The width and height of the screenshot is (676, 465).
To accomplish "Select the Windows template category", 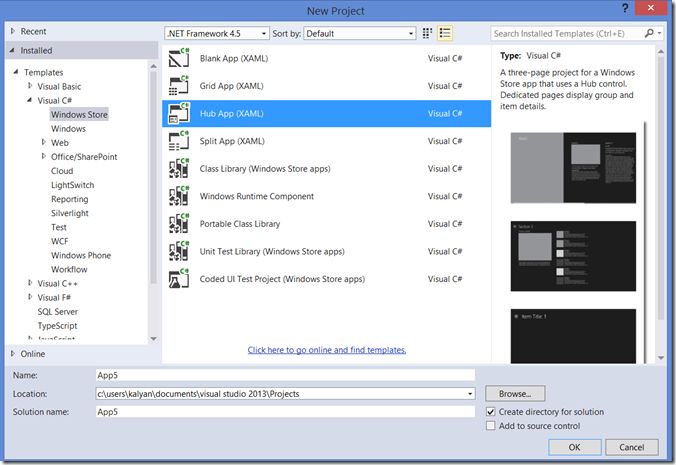I will point(68,128).
